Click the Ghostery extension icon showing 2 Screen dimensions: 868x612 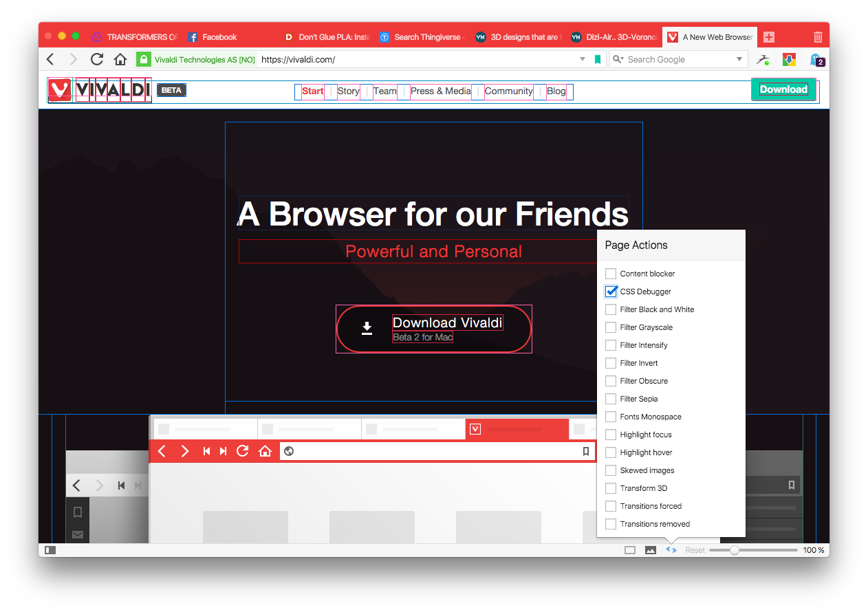coord(816,60)
